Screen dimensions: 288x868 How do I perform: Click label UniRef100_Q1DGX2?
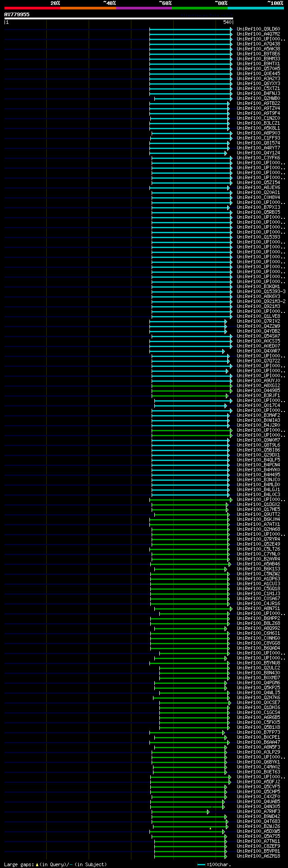coord(258,505)
